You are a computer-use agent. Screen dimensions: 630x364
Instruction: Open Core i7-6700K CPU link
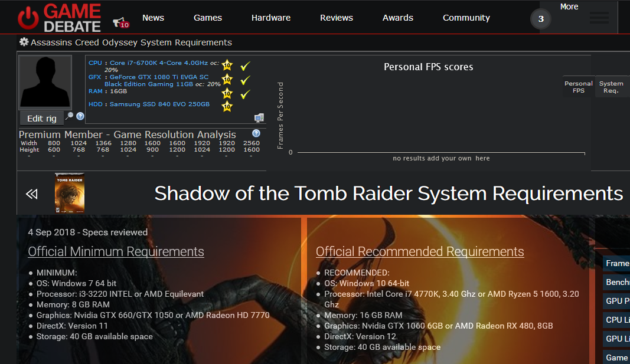click(159, 63)
